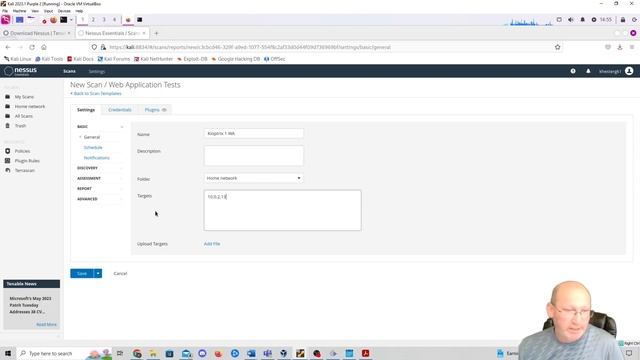Screen dimensions: 640x360
Task: Open Policies in the sidebar
Action: click(22, 151)
